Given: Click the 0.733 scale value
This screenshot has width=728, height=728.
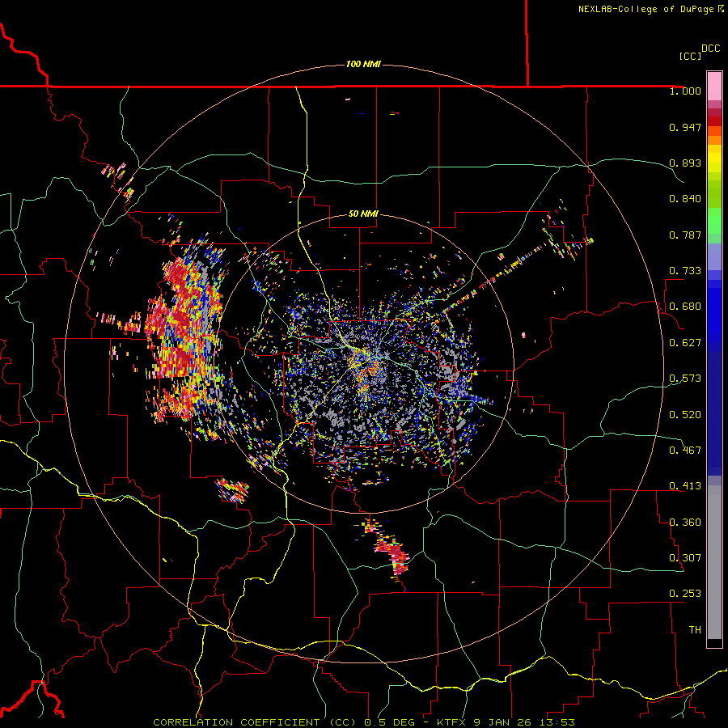Looking at the screenshot, I should (x=685, y=271).
